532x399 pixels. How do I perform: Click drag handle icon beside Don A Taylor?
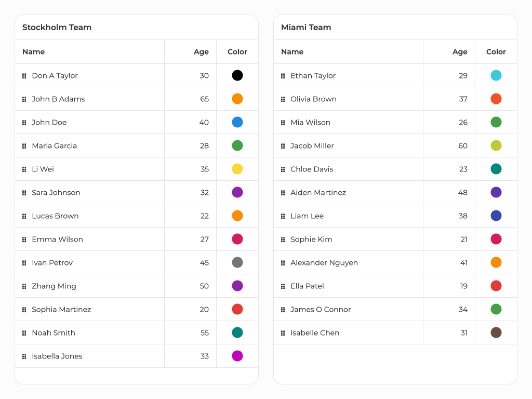[x=24, y=76]
